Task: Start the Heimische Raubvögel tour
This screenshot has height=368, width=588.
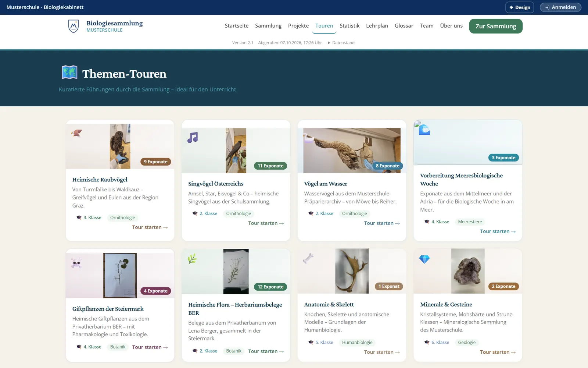Action: pos(150,227)
